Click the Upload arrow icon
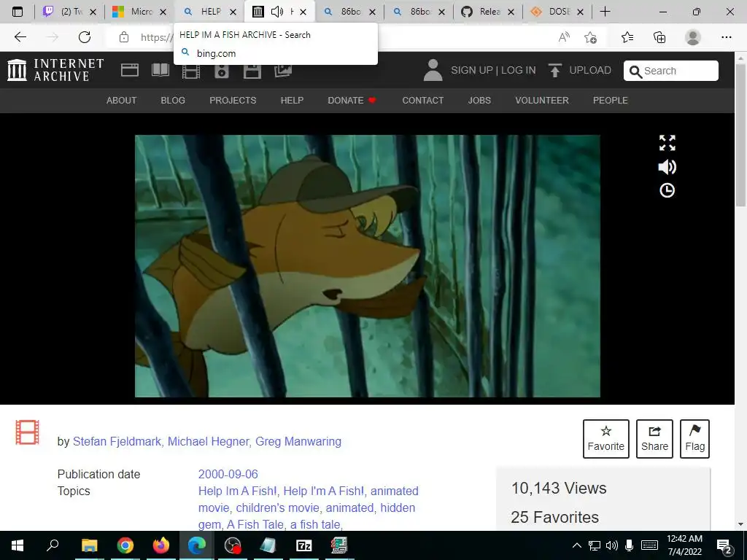 pyautogui.click(x=555, y=71)
